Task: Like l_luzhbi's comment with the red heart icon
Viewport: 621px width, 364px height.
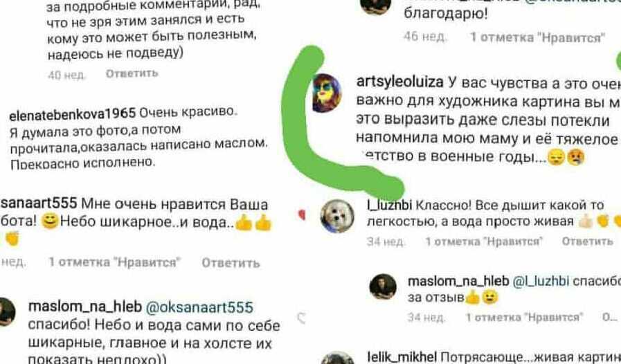Action: tap(302, 215)
